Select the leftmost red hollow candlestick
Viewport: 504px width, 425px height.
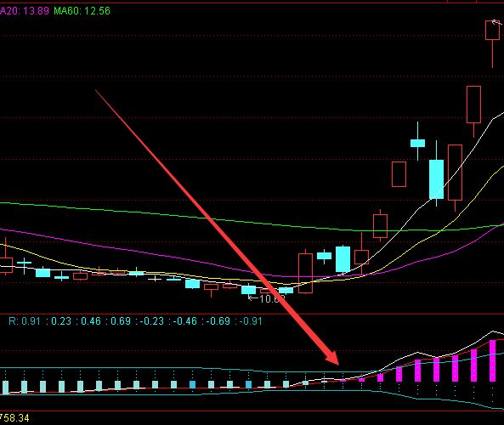(5, 265)
